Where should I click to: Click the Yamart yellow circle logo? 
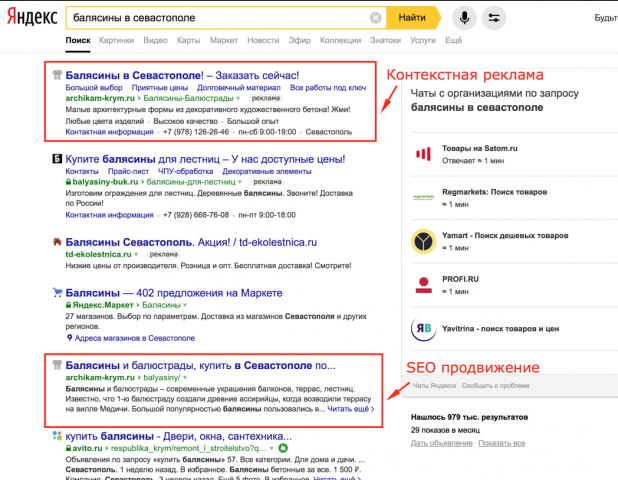(423, 241)
